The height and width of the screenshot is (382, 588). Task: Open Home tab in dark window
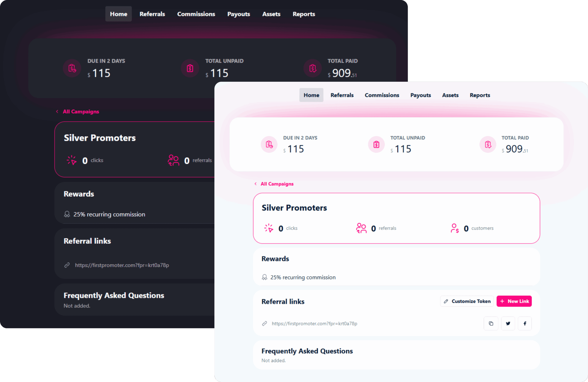point(119,14)
